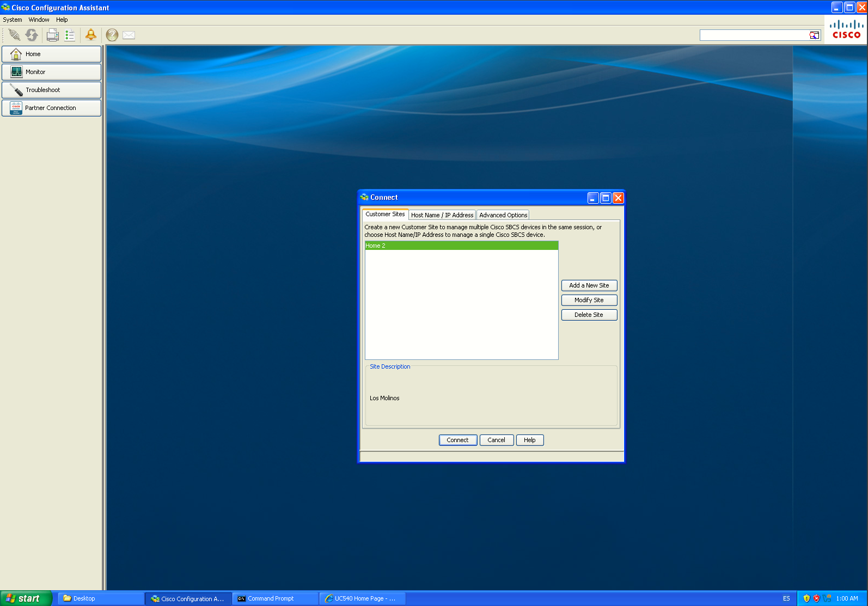Screen dimensions: 868x606
Task: Open the Troubleshoot sidebar section
Action: point(51,90)
